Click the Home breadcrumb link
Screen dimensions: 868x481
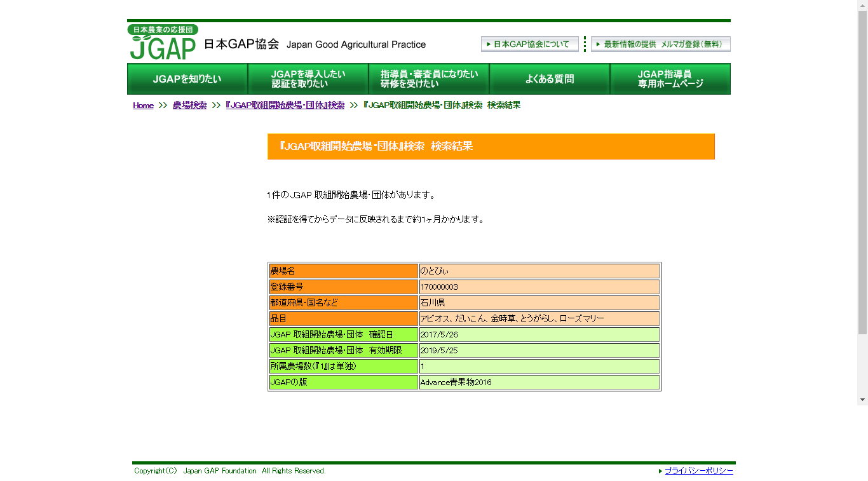(x=143, y=105)
